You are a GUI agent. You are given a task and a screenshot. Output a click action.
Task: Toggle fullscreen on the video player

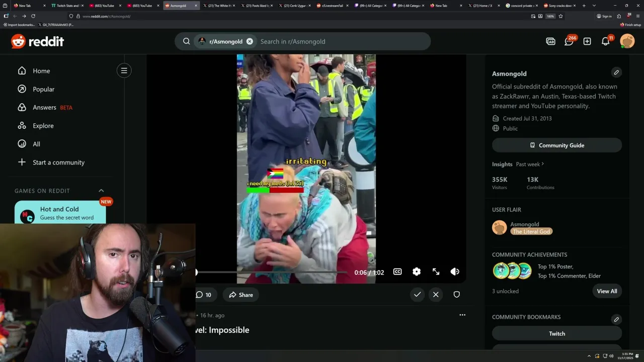click(x=436, y=271)
